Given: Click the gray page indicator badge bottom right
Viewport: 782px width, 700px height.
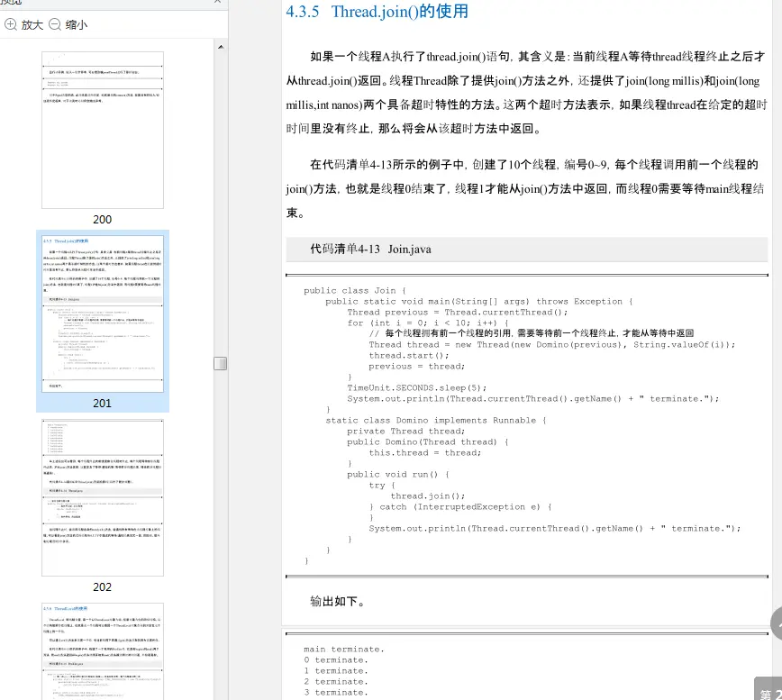Looking at the screenshot, I should pyautogui.click(x=768, y=688).
